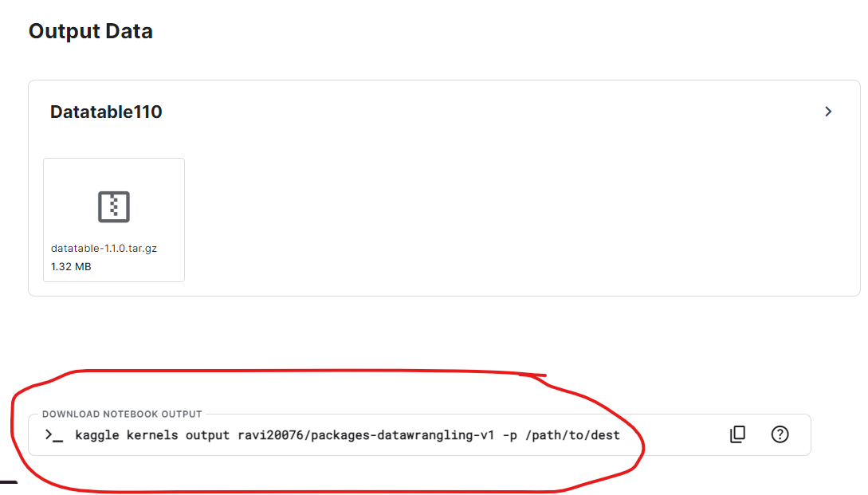Expand Datatable110 using the chevron arrow

[828, 112]
